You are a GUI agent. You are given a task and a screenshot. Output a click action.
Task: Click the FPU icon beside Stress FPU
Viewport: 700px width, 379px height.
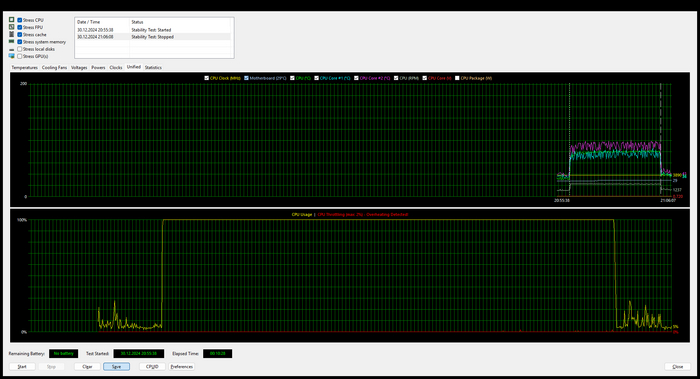pos(12,27)
